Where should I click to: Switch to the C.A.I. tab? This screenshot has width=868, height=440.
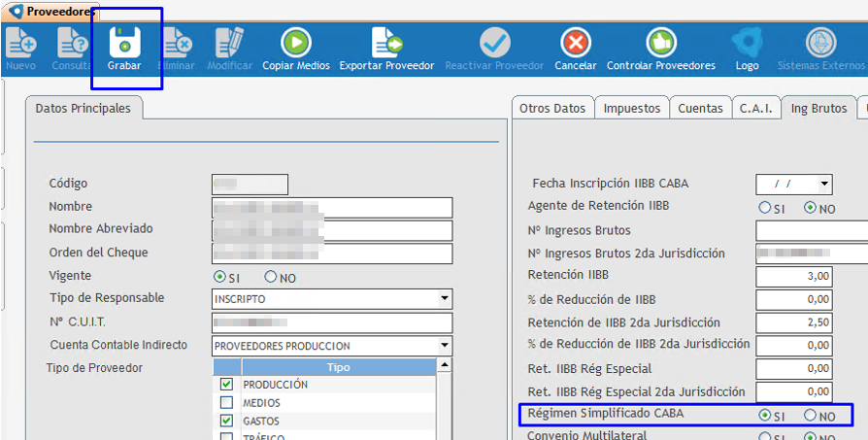[755, 108]
